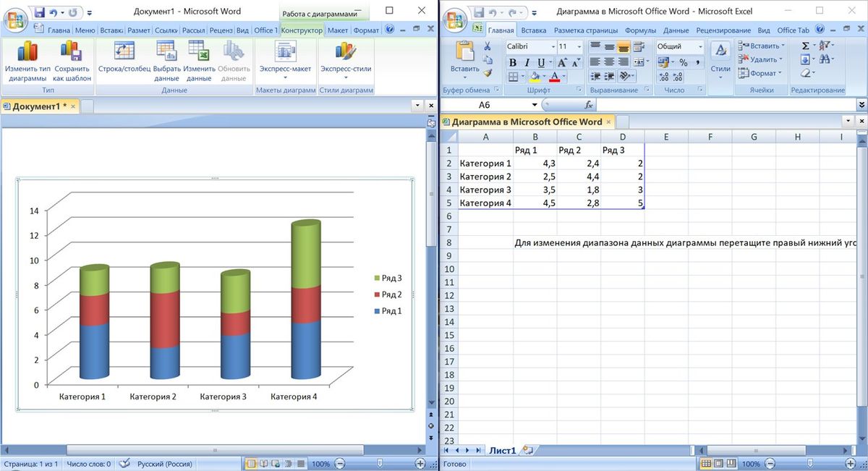The image size is (868, 471).
Task: Select cell B2 containing 4,3
Action: [x=535, y=164]
